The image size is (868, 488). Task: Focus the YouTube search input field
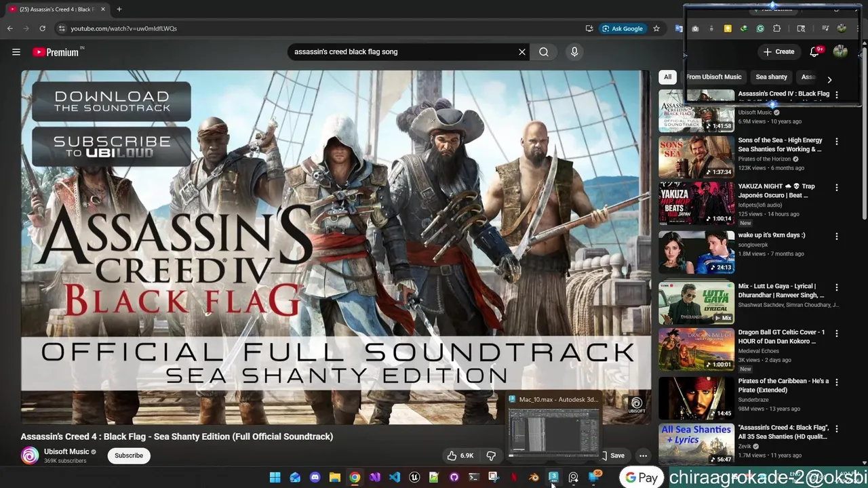click(403, 52)
